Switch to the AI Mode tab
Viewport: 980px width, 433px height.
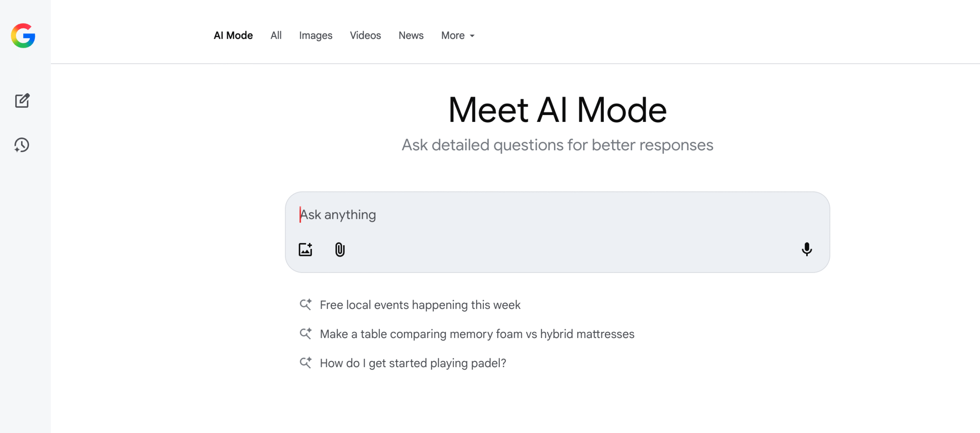pos(233,36)
